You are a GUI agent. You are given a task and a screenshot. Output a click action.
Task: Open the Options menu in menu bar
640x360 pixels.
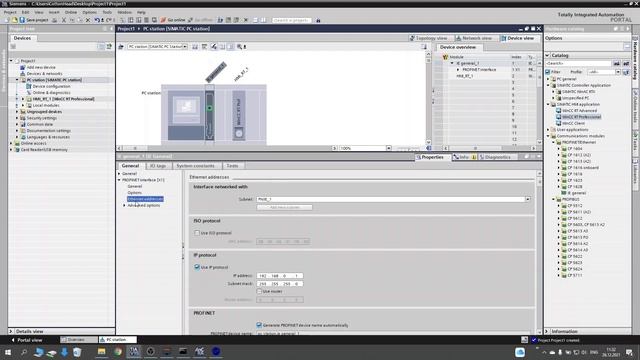coord(89,12)
